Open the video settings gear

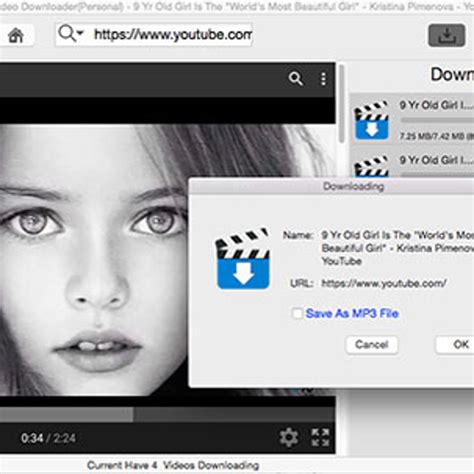(x=289, y=437)
